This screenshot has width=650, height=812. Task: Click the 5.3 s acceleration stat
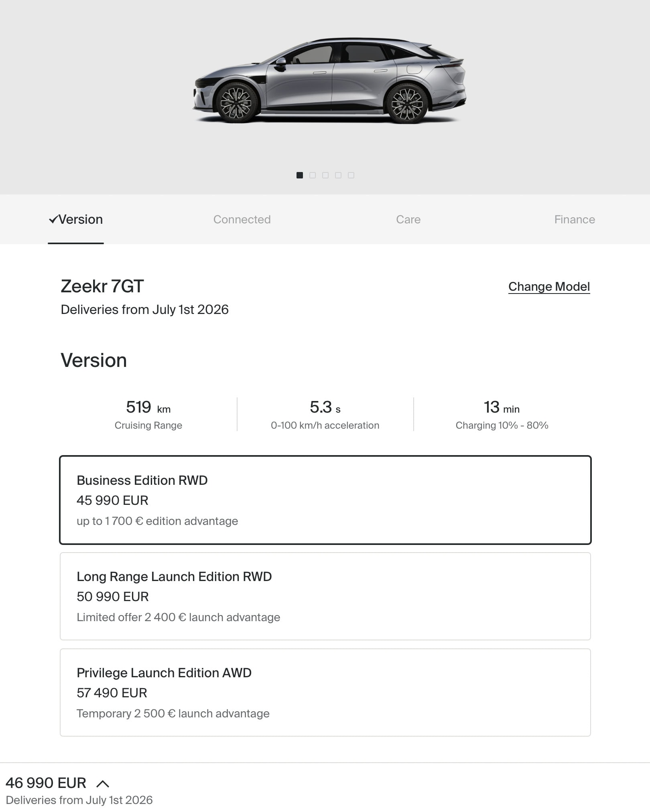pos(325,414)
